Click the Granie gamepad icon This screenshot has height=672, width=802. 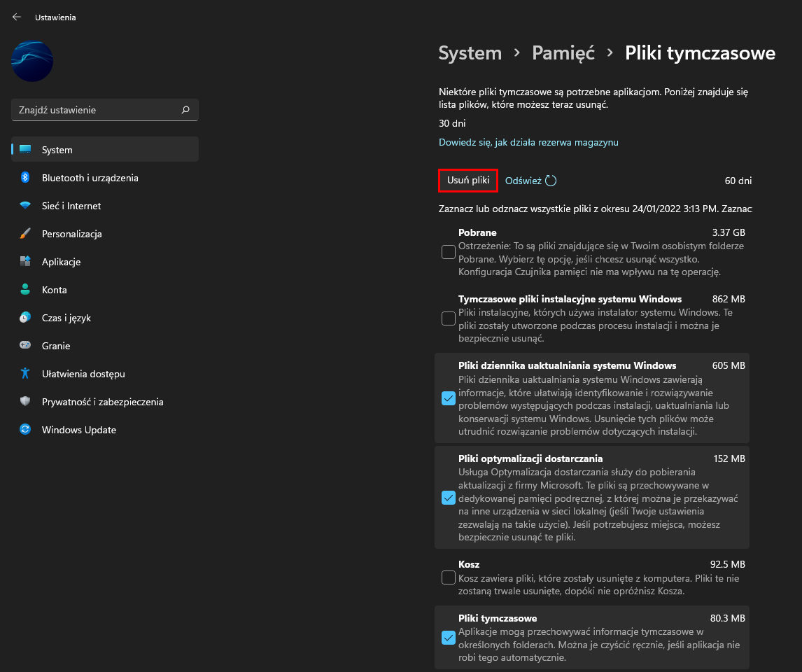tap(25, 345)
